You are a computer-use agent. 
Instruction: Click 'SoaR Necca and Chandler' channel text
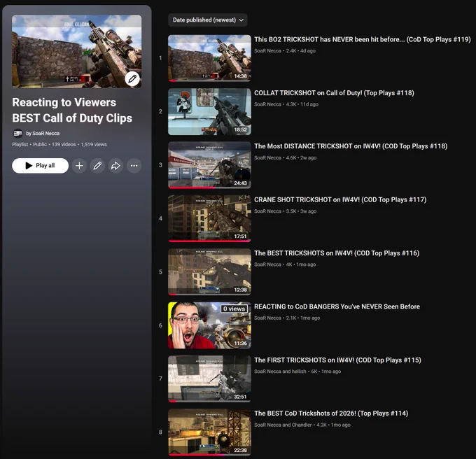(x=283, y=425)
